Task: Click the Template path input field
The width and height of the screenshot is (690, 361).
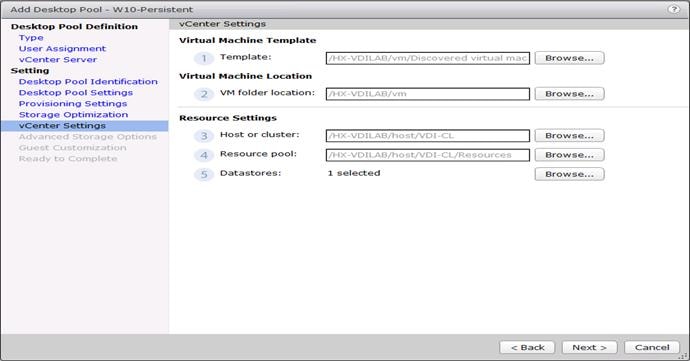Action: tap(428, 58)
